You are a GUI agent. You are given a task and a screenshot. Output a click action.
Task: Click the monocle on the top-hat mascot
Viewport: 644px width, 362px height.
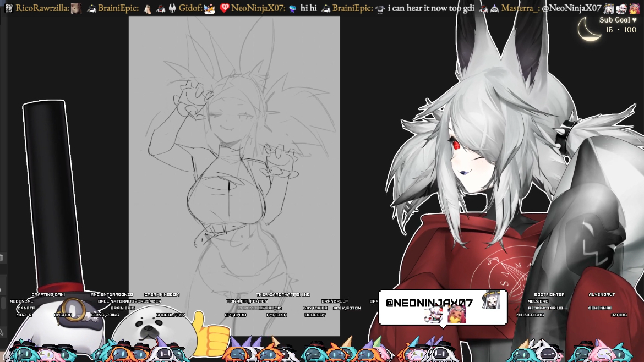[x=74, y=310]
